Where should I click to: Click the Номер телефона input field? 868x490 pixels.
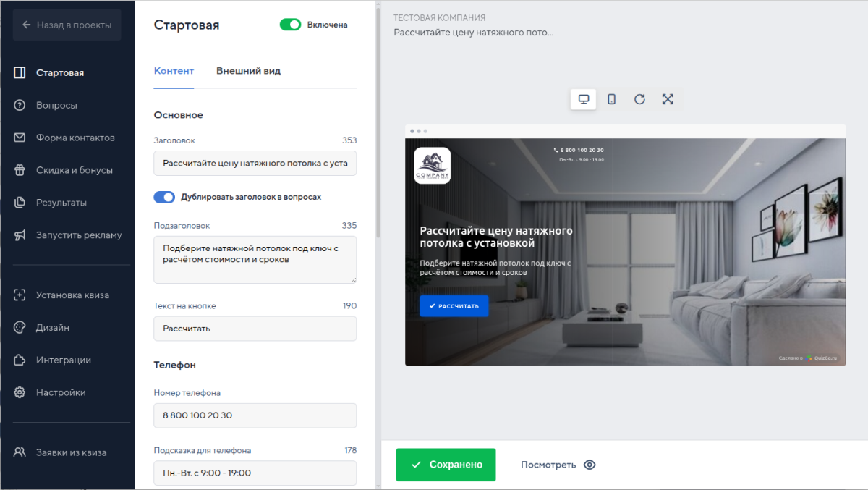pos(255,415)
